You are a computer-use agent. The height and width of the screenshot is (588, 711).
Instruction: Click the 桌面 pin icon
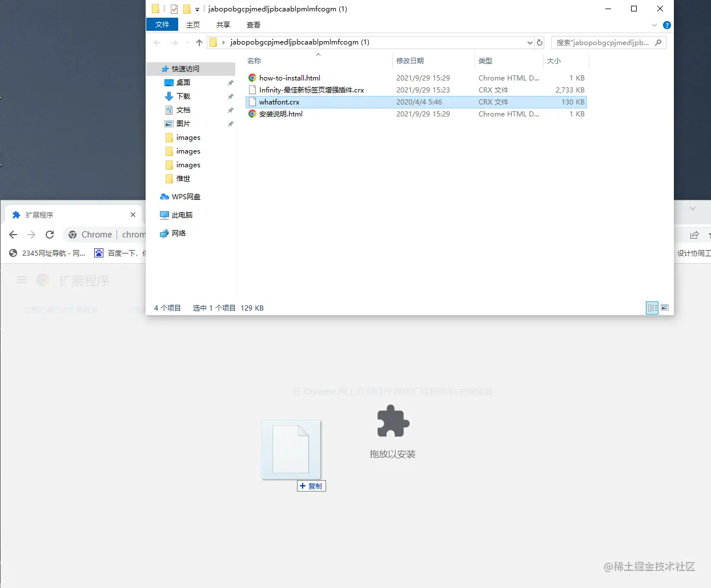231,83
